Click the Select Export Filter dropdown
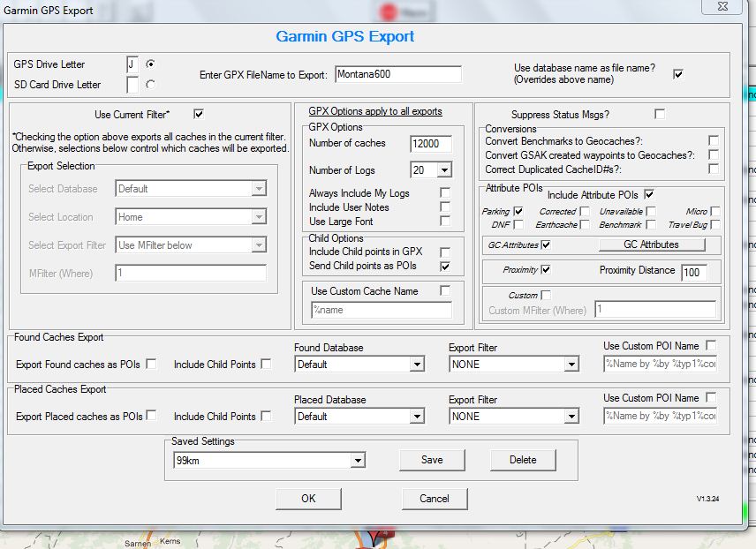Image resolution: width=756 pixels, height=549 pixels. (191, 244)
